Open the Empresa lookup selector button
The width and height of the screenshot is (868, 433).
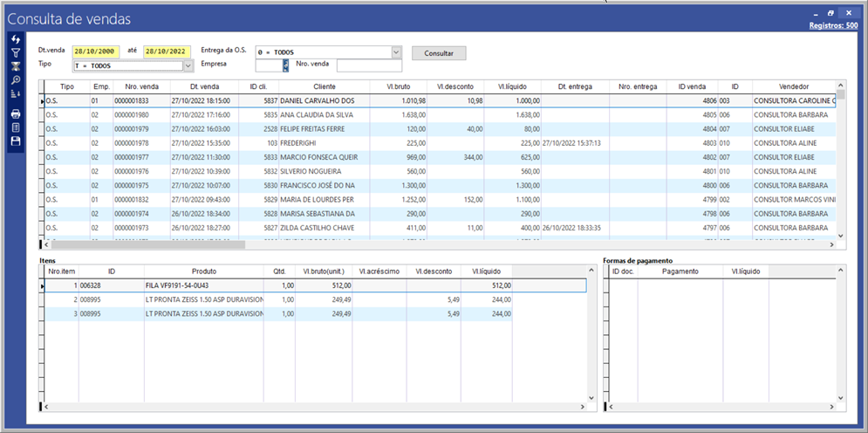coord(284,65)
